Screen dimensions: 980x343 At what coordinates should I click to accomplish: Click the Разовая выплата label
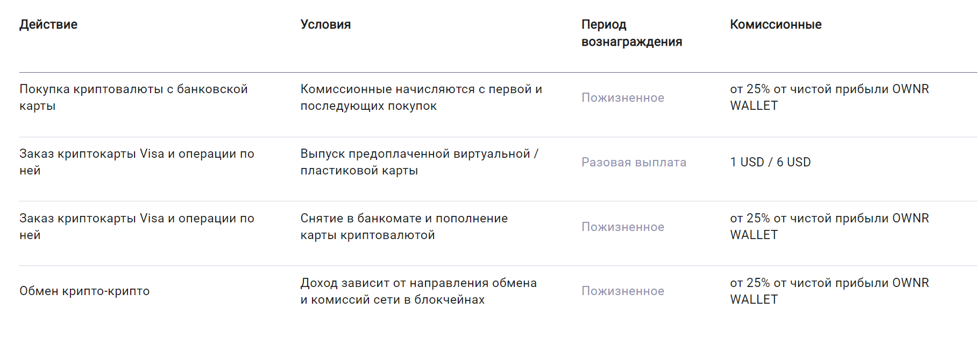pos(634,163)
